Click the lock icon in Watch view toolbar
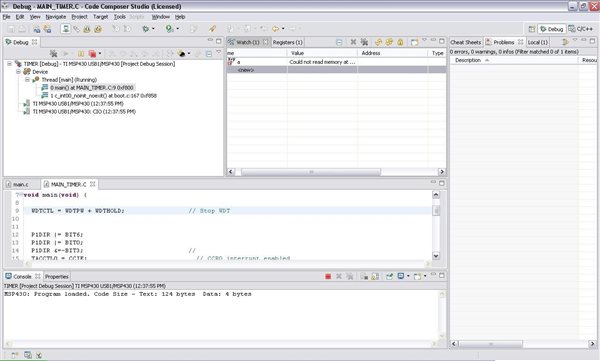Screen dimensions: 600x361 [400, 42]
